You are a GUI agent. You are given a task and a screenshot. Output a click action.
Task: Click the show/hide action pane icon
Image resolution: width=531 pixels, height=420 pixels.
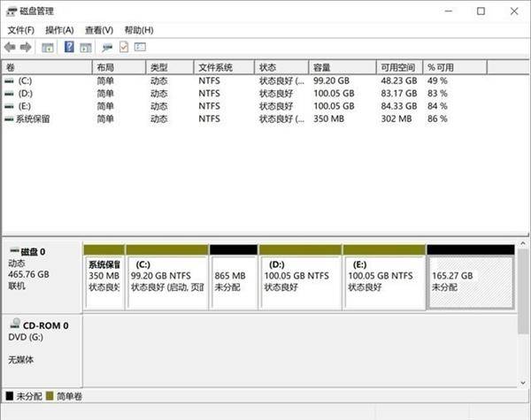86,48
